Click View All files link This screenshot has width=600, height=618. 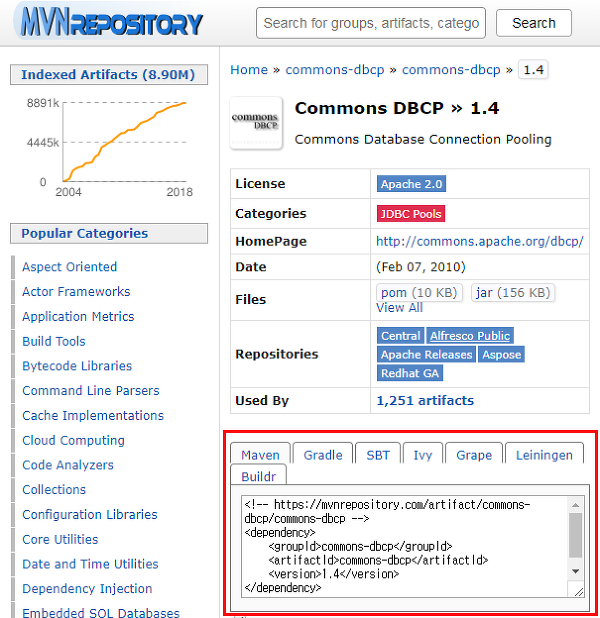pyautogui.click(x=399, y=307)
